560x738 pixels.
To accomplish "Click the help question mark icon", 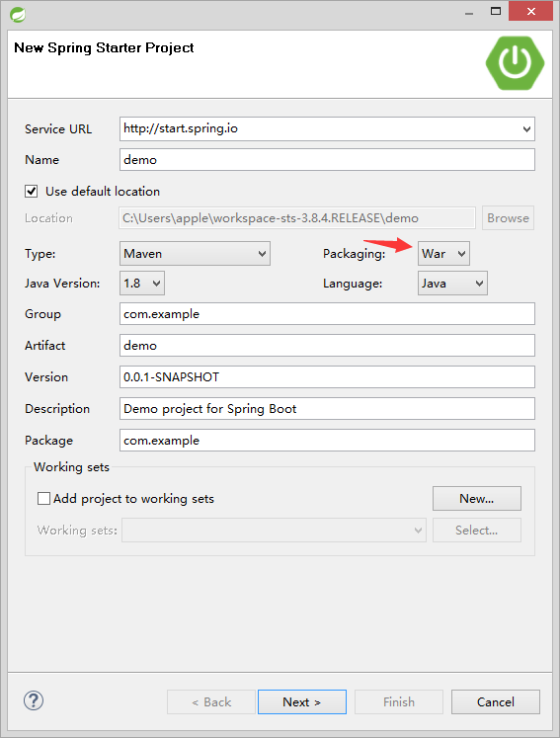I will click(34, 700).
